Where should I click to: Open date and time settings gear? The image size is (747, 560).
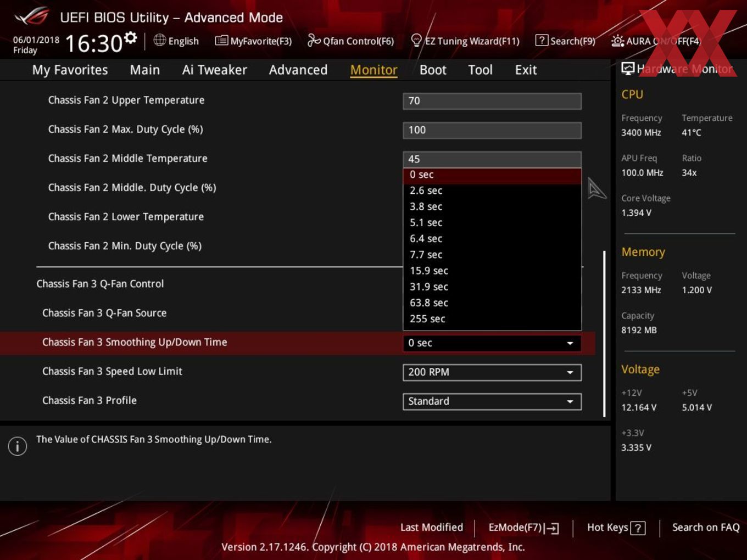point(130,38)
